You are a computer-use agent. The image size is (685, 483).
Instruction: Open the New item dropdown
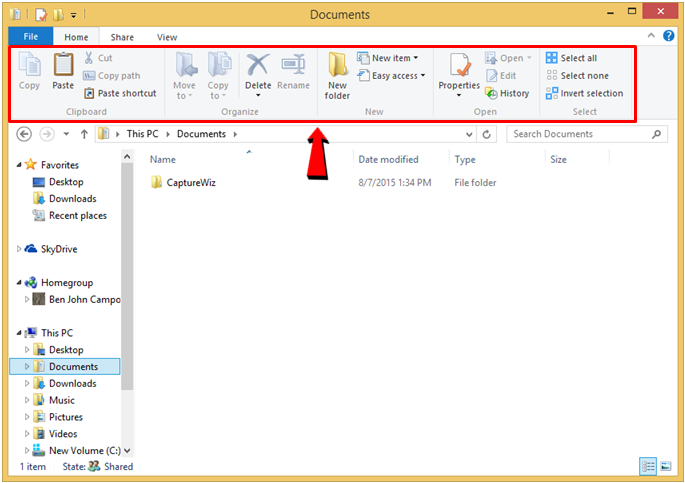click(387, 58)
